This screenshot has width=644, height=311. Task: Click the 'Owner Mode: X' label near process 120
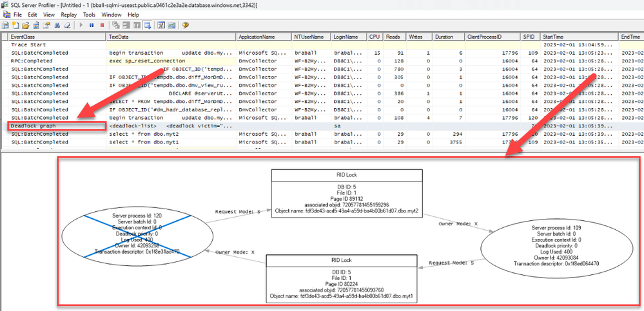point(235,253)
